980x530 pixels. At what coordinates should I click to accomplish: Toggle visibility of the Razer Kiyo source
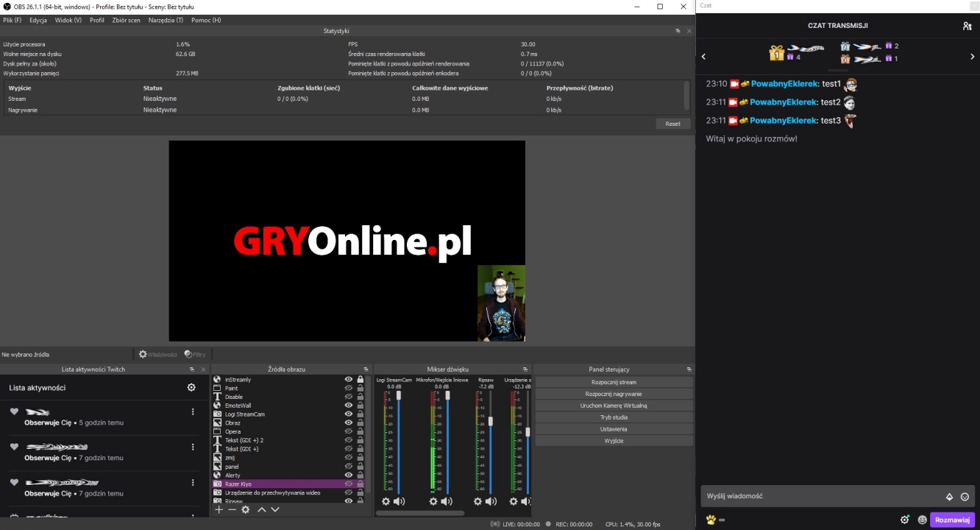(x=349, y=484)
